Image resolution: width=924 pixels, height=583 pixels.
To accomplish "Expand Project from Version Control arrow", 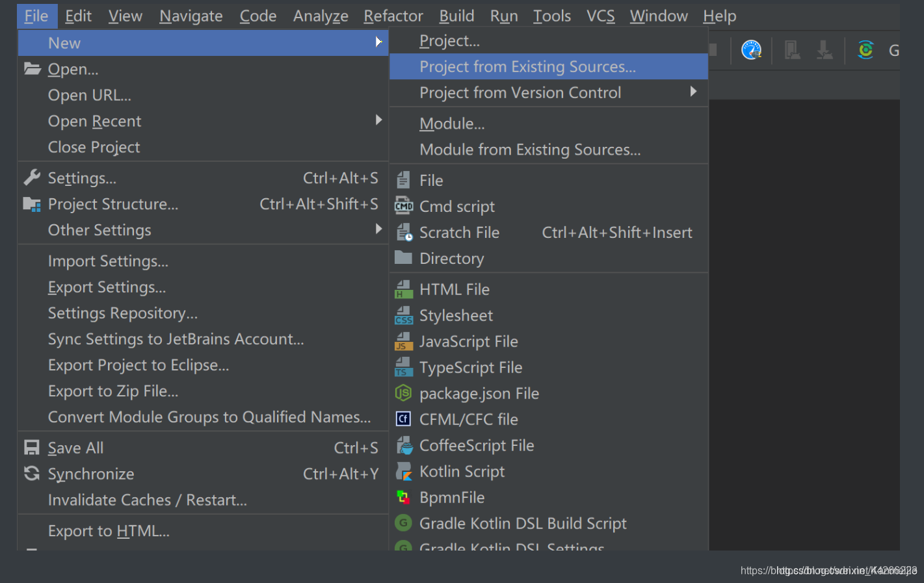I will [x=693, y=92].
